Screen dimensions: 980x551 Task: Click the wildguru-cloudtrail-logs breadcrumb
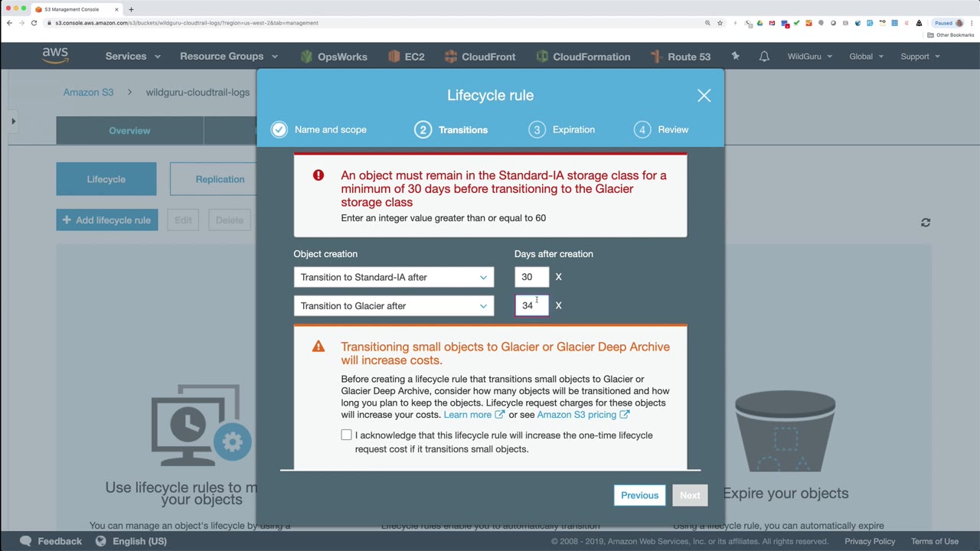point(198,93)
